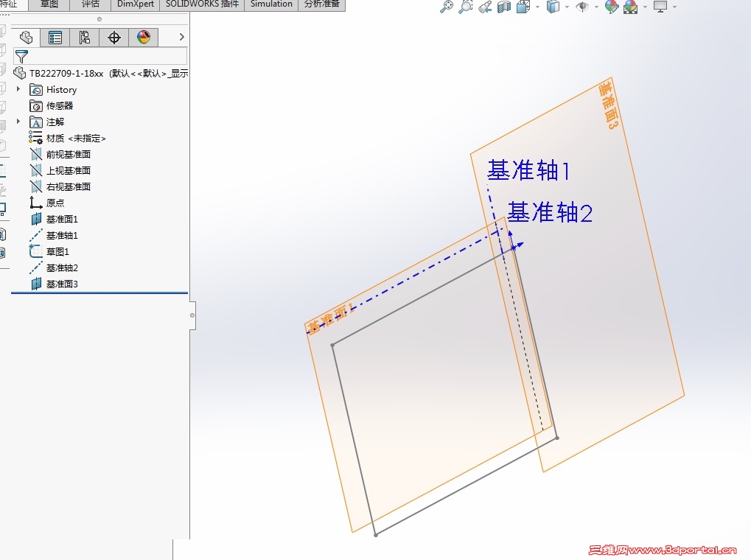Open the Display Style dropdown arrow
Screen dimensions: 751x560
pos(567,7)
